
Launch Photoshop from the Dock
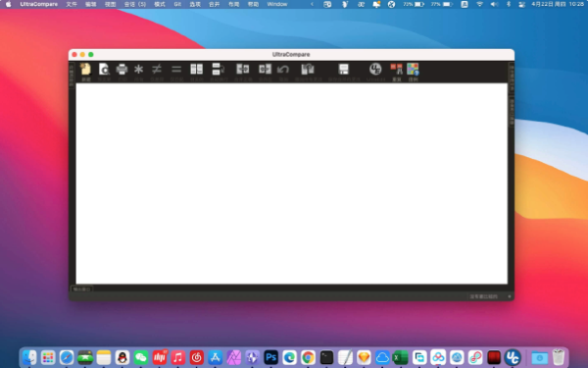pos(271,357)
